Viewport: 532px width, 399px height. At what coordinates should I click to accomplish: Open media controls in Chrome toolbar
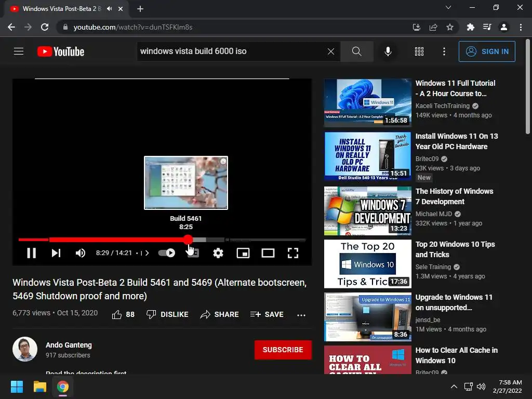pos(487,27)
